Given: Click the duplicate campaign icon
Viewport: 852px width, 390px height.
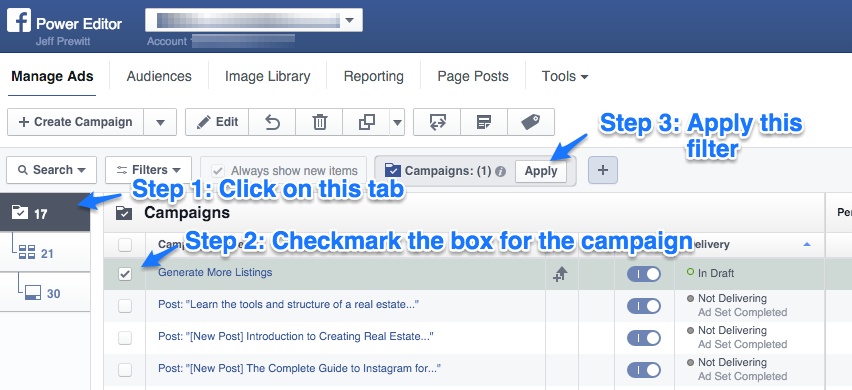Looking at the screenshot, I should coord(366,122).
